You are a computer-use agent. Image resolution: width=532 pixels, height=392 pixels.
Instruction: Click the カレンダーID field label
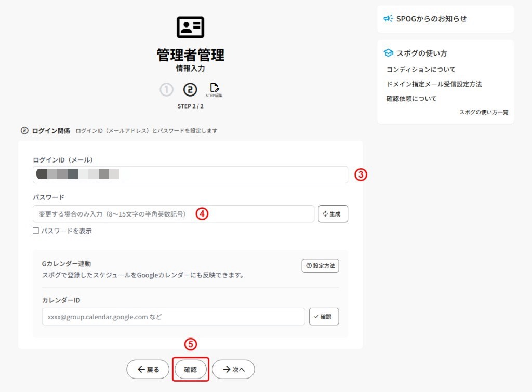point(61,300)
